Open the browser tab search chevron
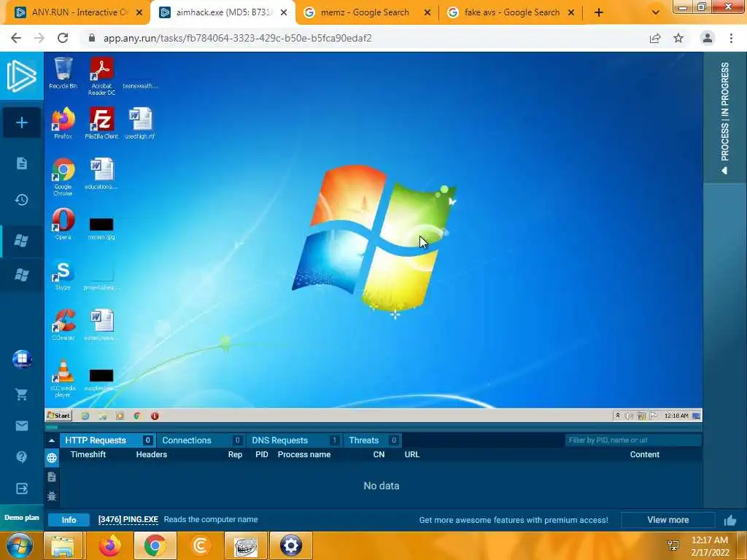Screen dimensions: 747x560 tap(656, 12)
